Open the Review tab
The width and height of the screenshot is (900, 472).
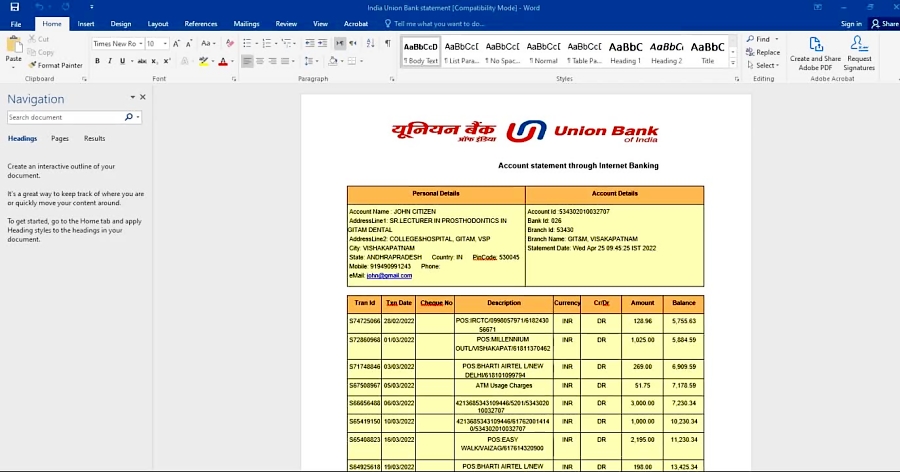coord(286,24)
